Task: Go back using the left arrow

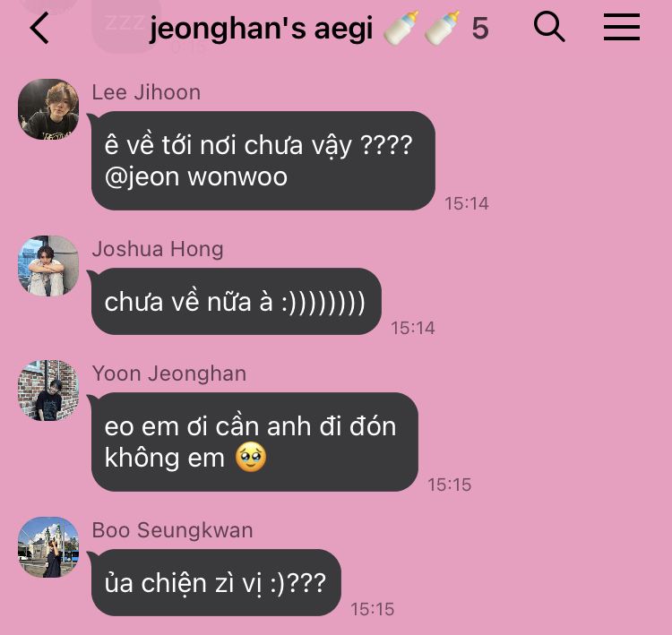Action: click(39, 29)
